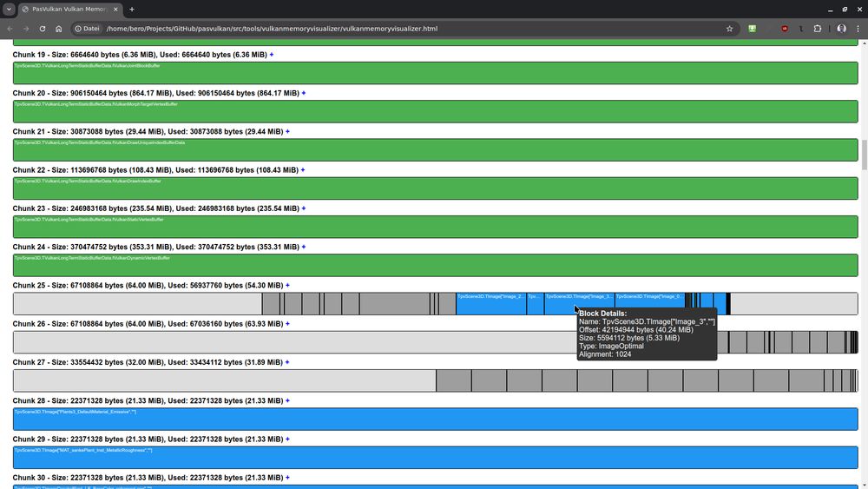Select VulkanDynamicVertexBuffer block in Chunk 24
868x489 pixels.
(x=435, y=265)
